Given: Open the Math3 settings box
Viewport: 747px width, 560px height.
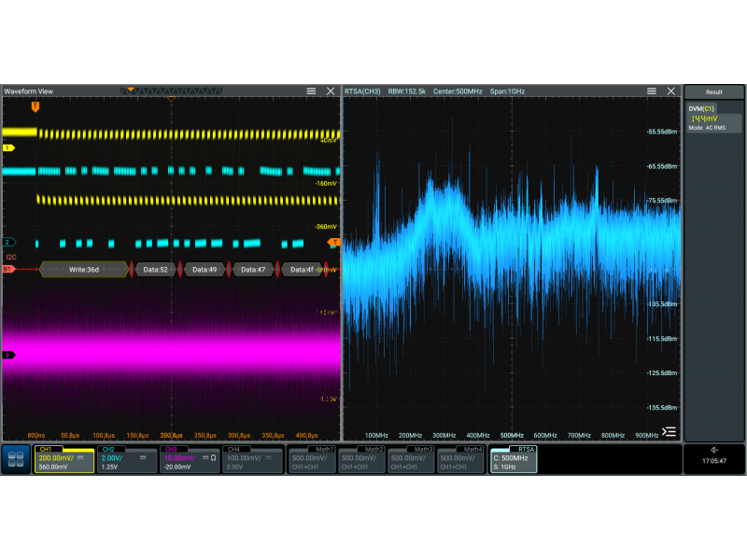Looking at the screenshot, I should 411,458.
